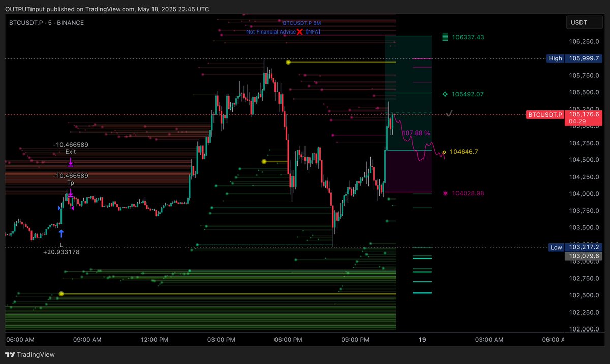Click the +20.933178 profit label

click(x=61, y=252)
